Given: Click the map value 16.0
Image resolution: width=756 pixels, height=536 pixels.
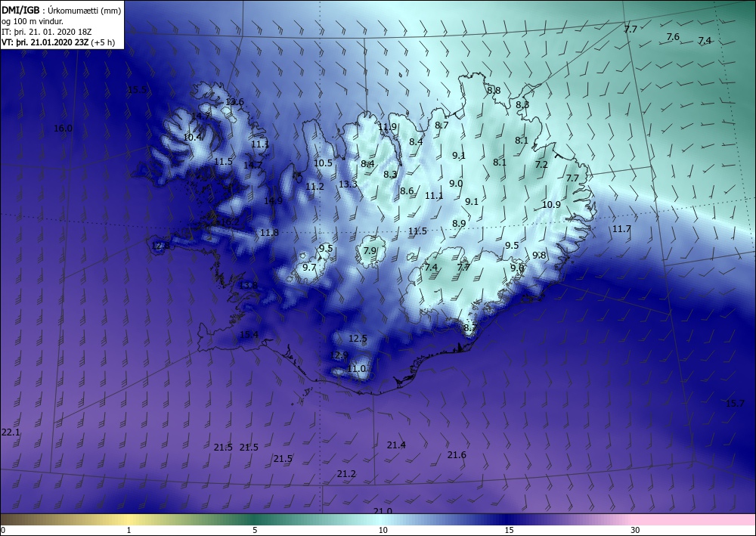Looking at the screenshot, I should pyautogui.click(x=63, y=129).
